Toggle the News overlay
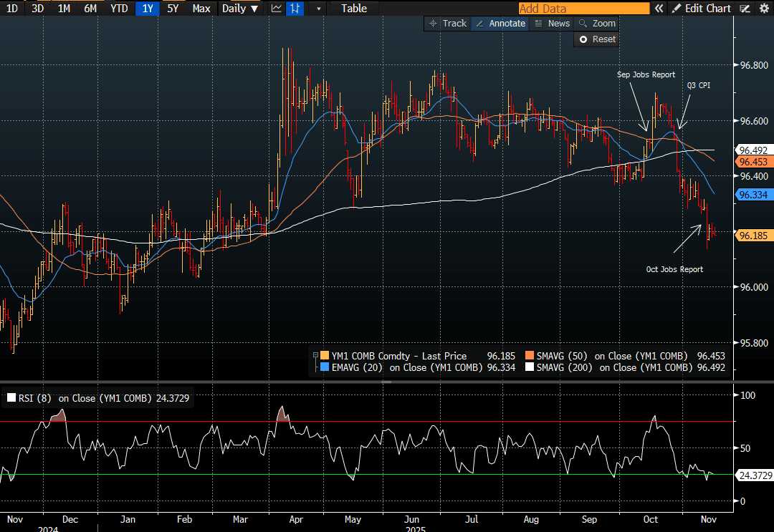The width and height of the screenshot is (774, 532). click(x=552, y=24)
